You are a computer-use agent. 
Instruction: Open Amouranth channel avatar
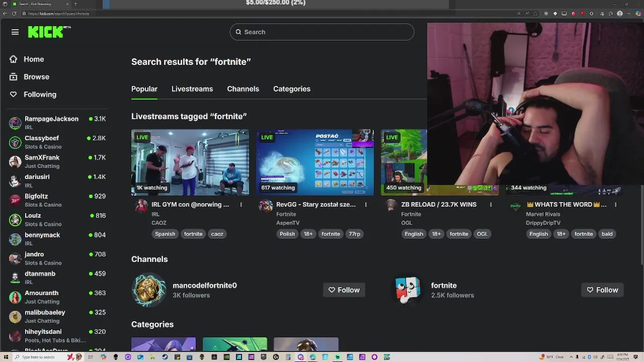(16, 297)
